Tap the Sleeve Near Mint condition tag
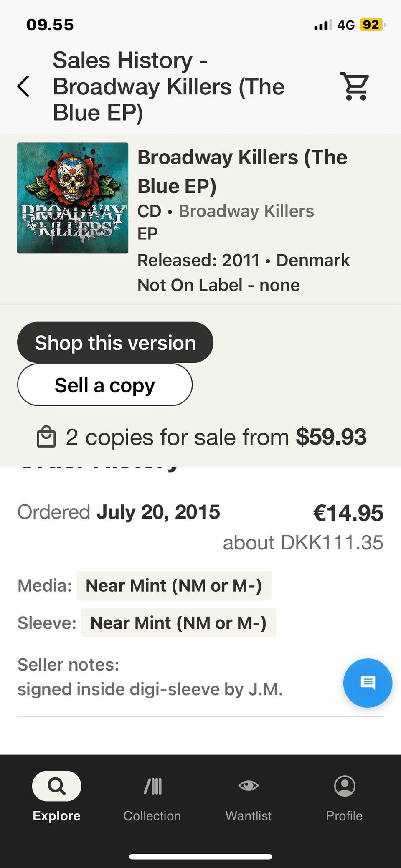Screen dimensions: 401x868 point(178,623)
